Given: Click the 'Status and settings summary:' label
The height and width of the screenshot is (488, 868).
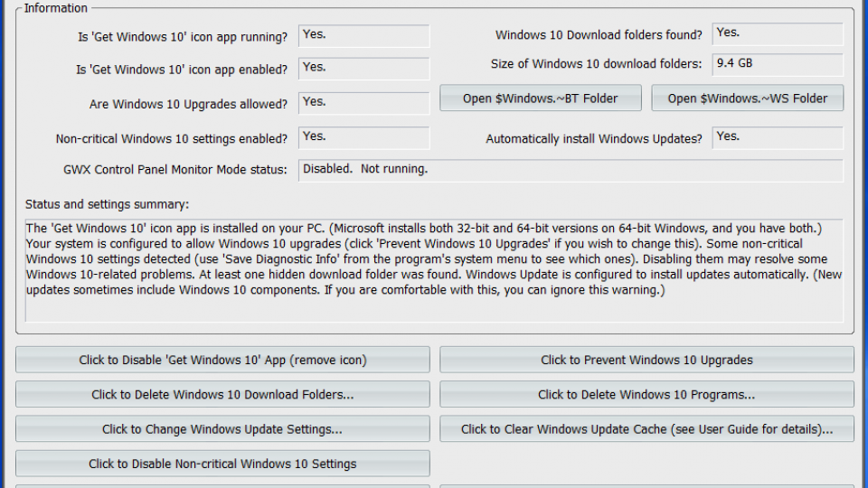Looking at the screenshot, I should [x=107, y=204].
